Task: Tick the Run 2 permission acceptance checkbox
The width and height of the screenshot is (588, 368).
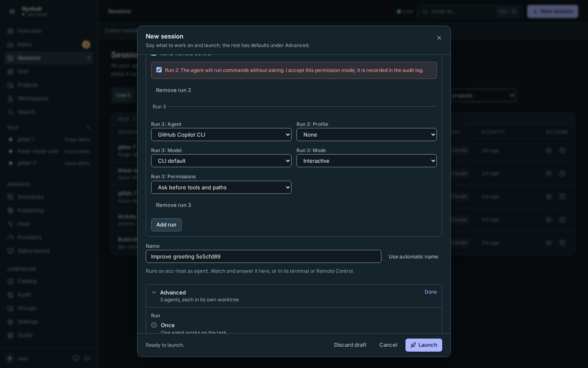Action: point(159,70)
